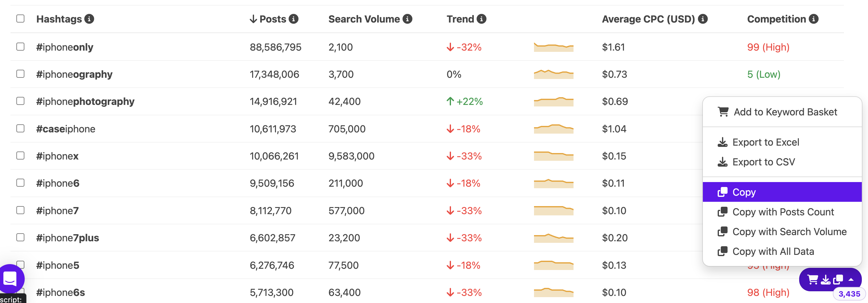This screenshot has width=868, height=303.
Task: Show Competition column info icon
Action: 813,19
